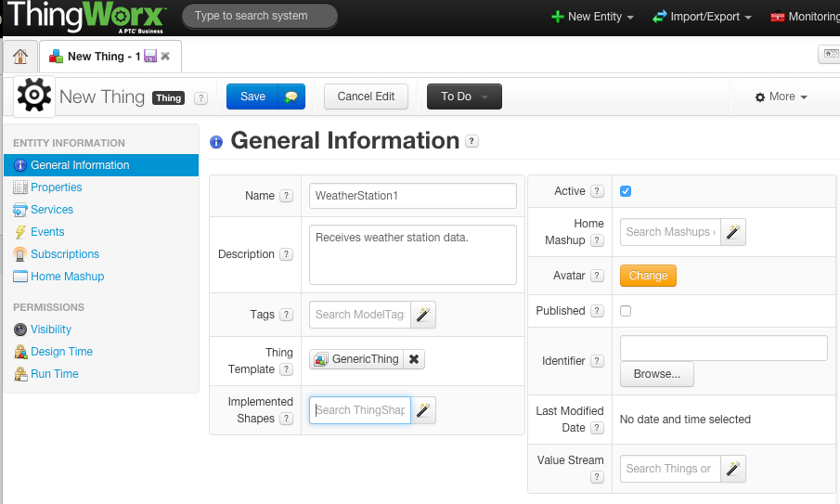
Task: Click the Identifier text field
Action: (724, 348)
